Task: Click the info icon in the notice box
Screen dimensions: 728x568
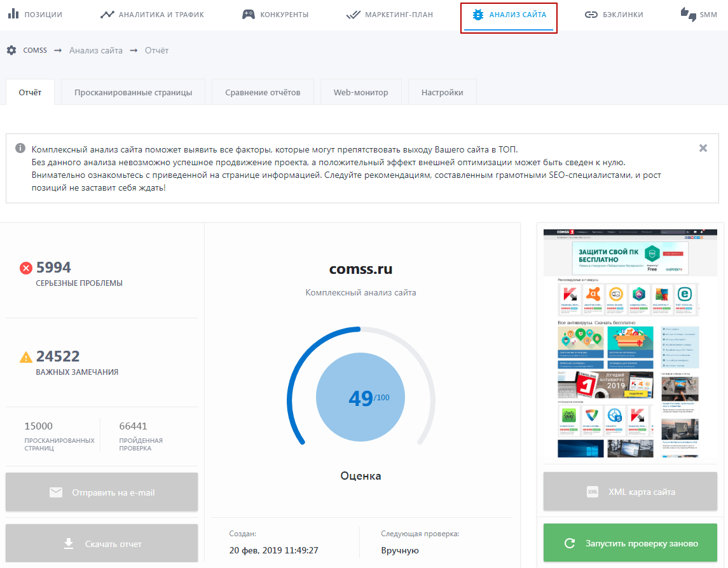Action: (x=20, y=148)
